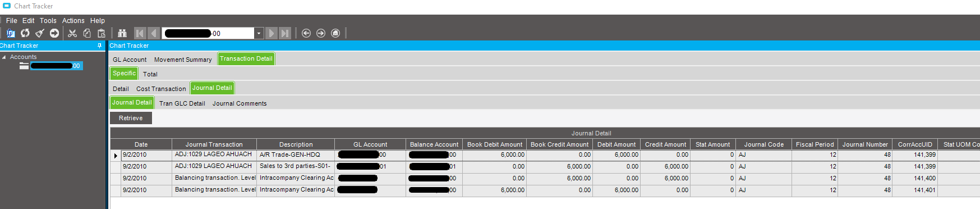
Task: Click 'A/R Trade-GEN-HDQ' description cell
Action: pyautogui.click(x=296, y=155)
